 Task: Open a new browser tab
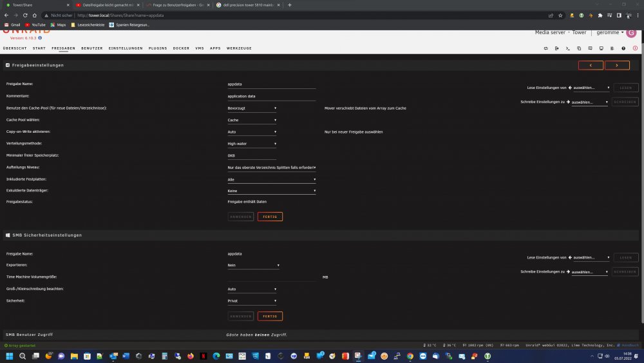point(289,5)
